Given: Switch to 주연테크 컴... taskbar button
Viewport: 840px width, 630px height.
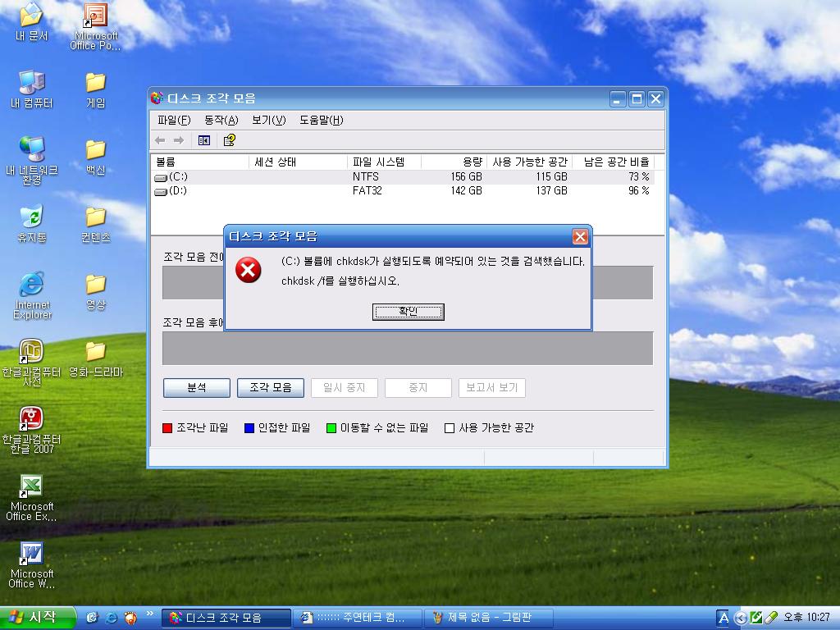Looking at the screenshot, I should tap(358, 619).
